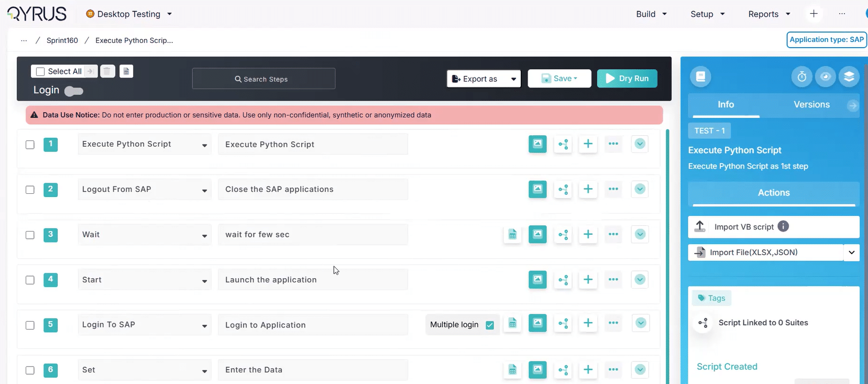The image size is (868, 384).
Task: Click Import VB script button
Action: tap(744, 227)
